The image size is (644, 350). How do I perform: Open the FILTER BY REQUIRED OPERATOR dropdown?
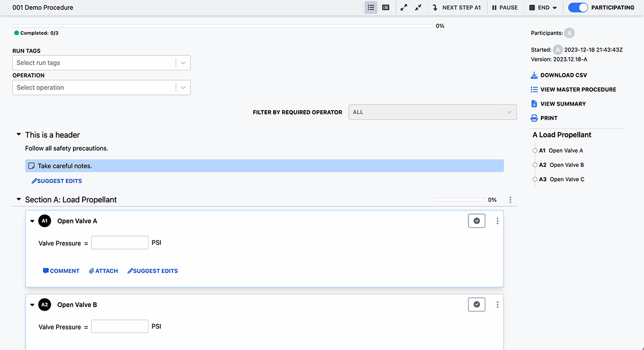click(432, 112)
